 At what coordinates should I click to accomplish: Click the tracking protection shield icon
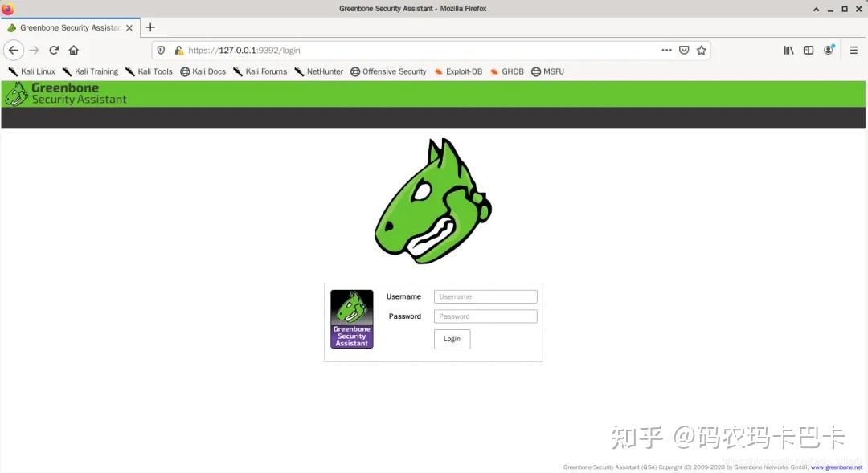161,50
